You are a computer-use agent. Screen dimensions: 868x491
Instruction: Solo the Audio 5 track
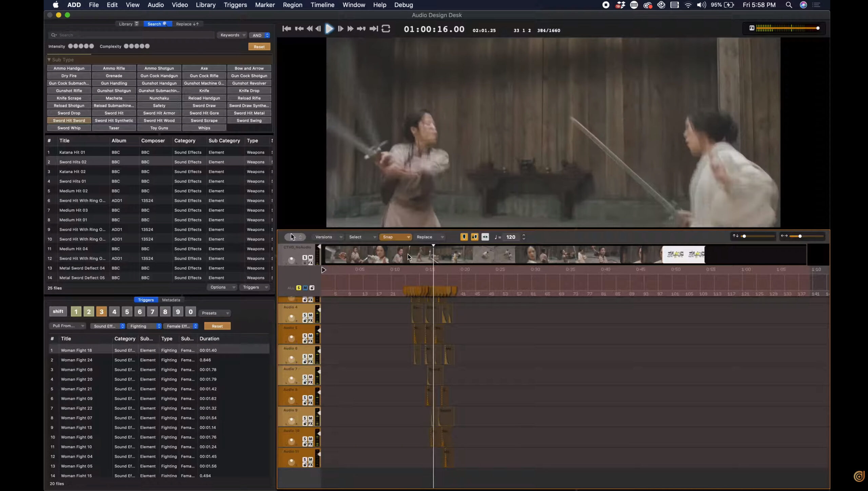(x=304, y=336)
